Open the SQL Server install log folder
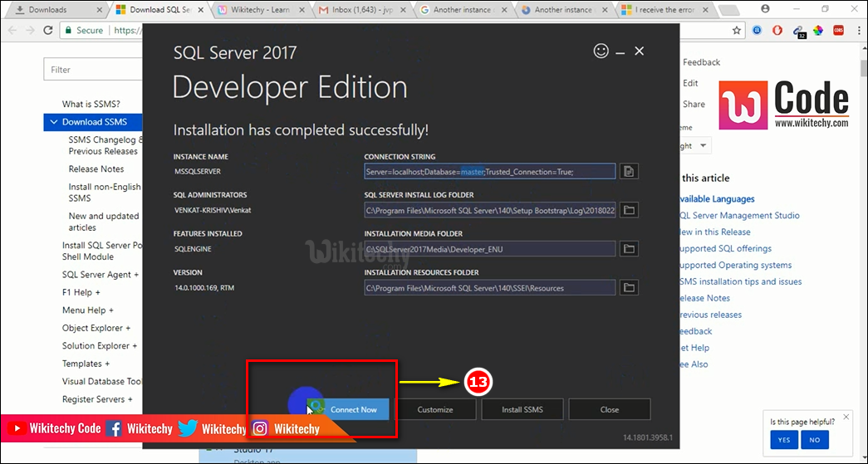The width and height of the screenshot is (868, 464). coord(629,210)
